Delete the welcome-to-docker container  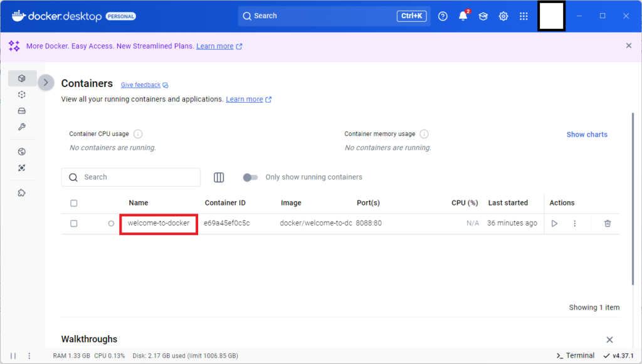coord(608,223)
